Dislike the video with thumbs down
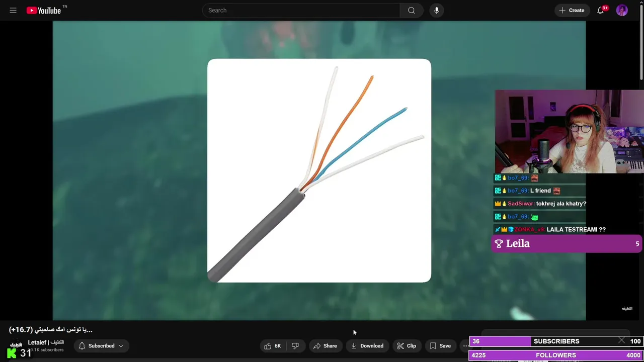This screenshot has width=644, height=362. (x=295, y=346)
